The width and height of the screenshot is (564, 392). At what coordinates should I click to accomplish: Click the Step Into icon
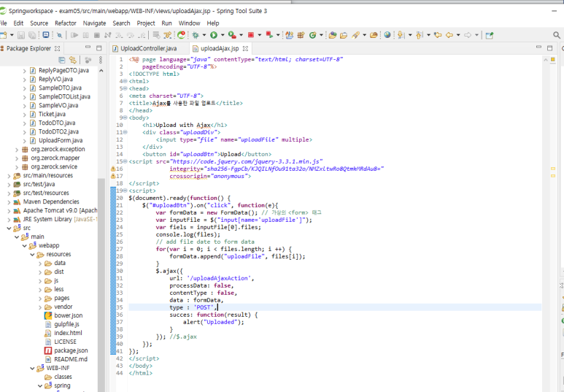(x=119, y=35)
